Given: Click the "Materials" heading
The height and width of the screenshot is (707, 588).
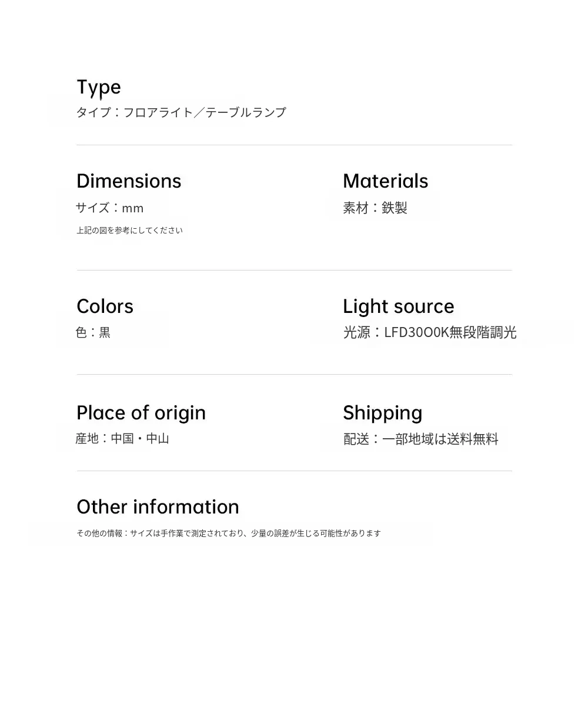Looking at the screenshot, I should pyautogui.click(x=385, y=181).
